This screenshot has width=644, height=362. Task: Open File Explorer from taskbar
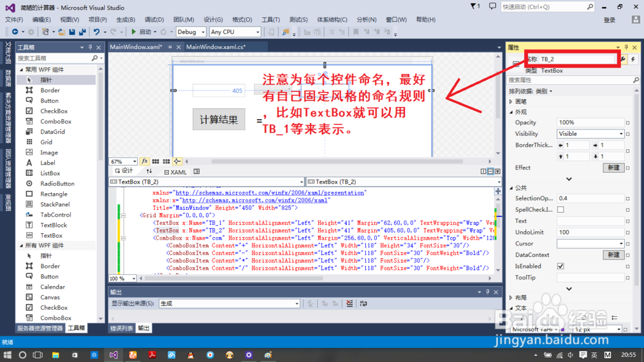[x=55, y=355]
